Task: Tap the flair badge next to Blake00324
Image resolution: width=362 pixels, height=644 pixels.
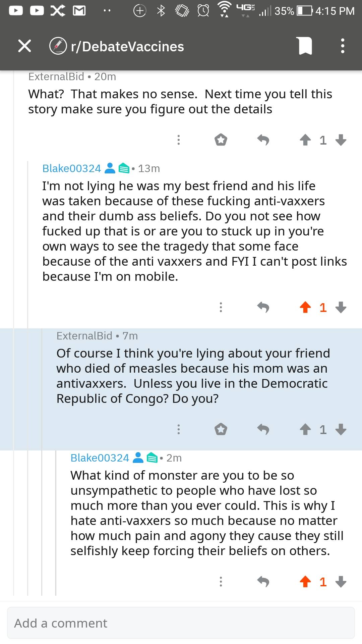Action: tap(124, 168)
